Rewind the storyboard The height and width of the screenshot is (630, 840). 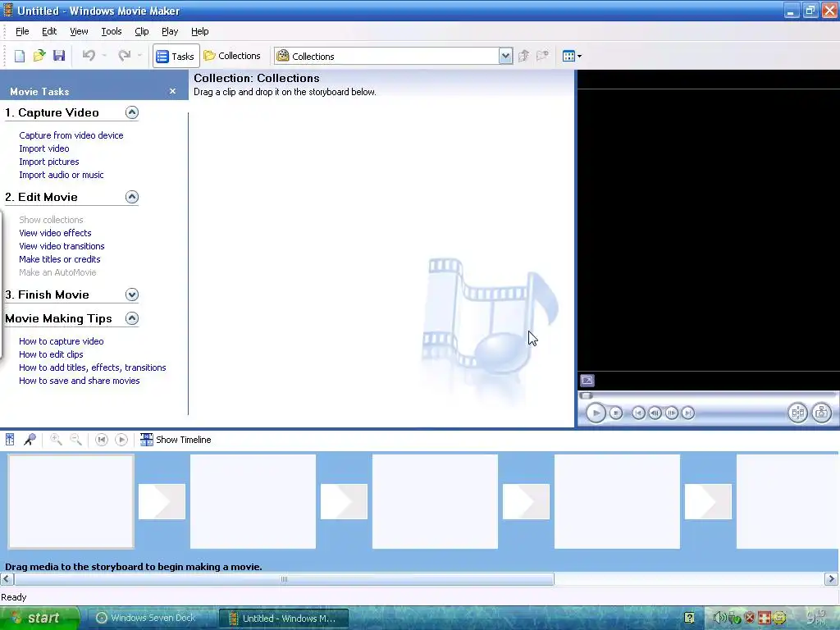(101, 440)
